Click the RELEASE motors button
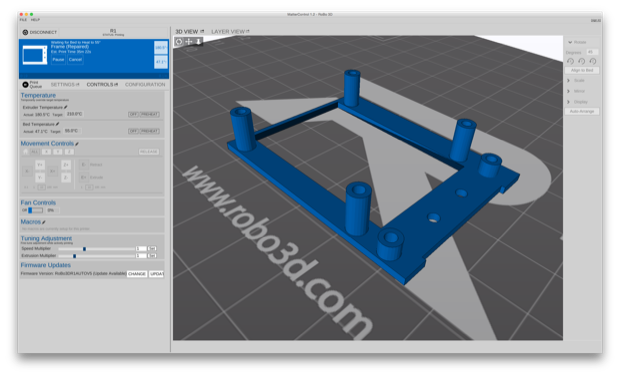The width and height of the screenshot is (620, 377). 149,152
